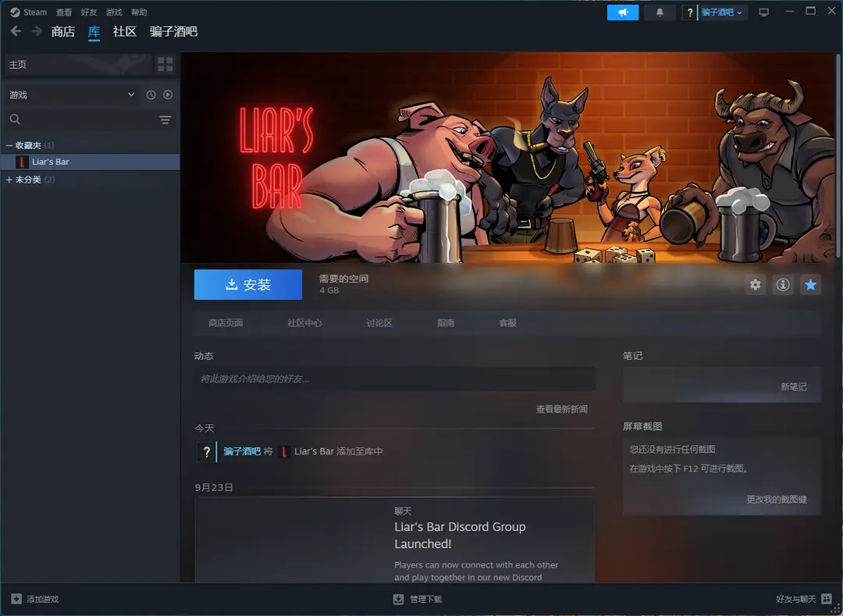
Task: Open the 商店页面 link
Action: tap(226, 323)
